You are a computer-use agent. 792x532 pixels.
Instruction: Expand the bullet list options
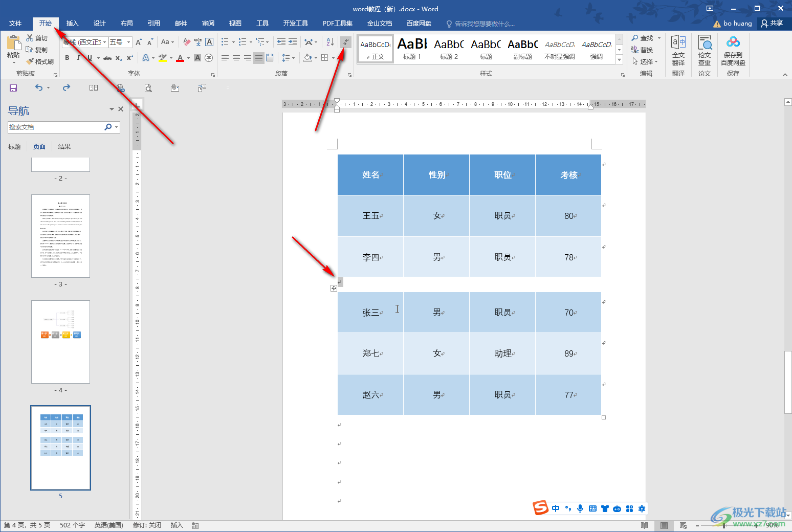point(233,42)
